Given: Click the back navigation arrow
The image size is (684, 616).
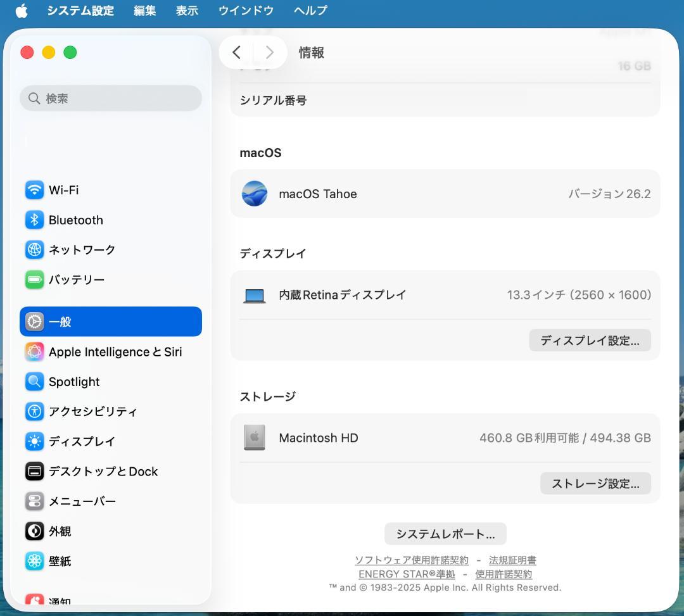Looking at the screenshot, I should [236, 53].
